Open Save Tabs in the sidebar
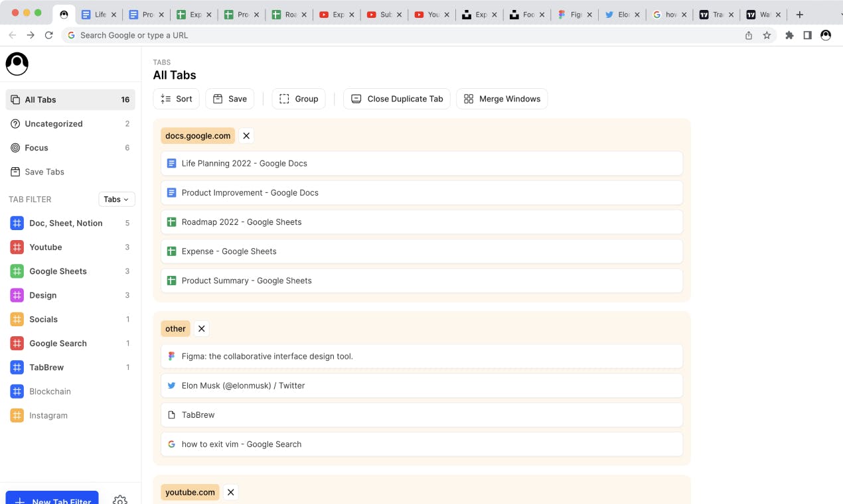The width and height of the screenshot is (843, 504). (70, 172)
